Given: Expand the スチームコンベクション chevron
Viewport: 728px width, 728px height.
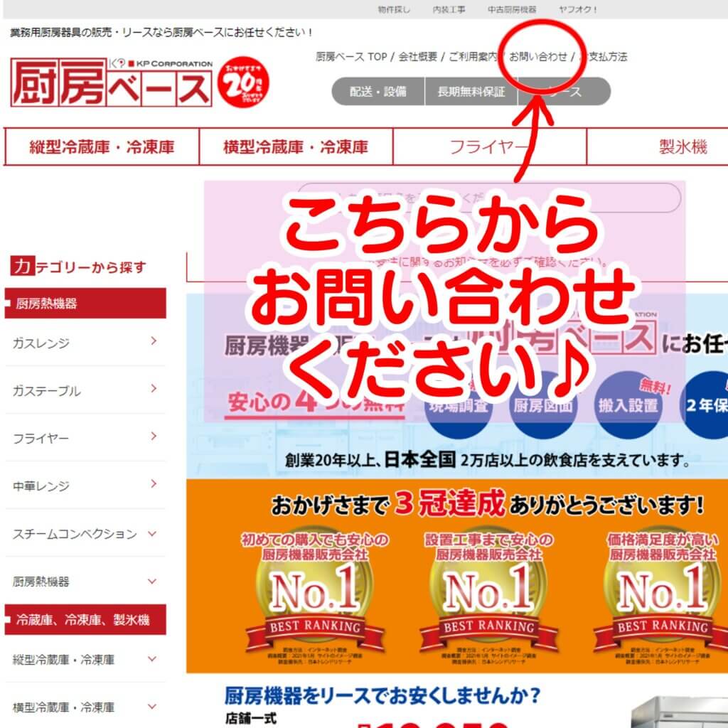Looking at the screenshot, I should click(x=152, y=533).
